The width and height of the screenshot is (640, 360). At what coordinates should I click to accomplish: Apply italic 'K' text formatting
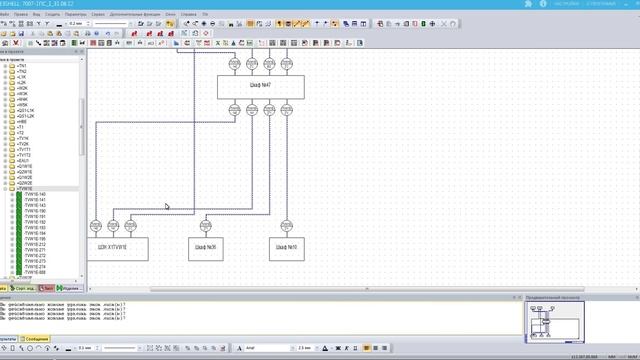tap(347, 348)
